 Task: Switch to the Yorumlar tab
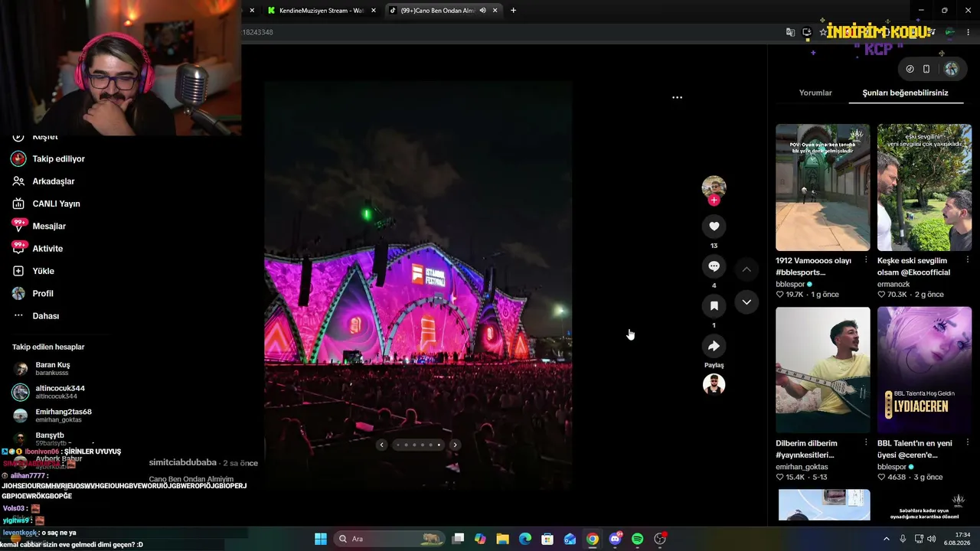(x=815, y=93)
